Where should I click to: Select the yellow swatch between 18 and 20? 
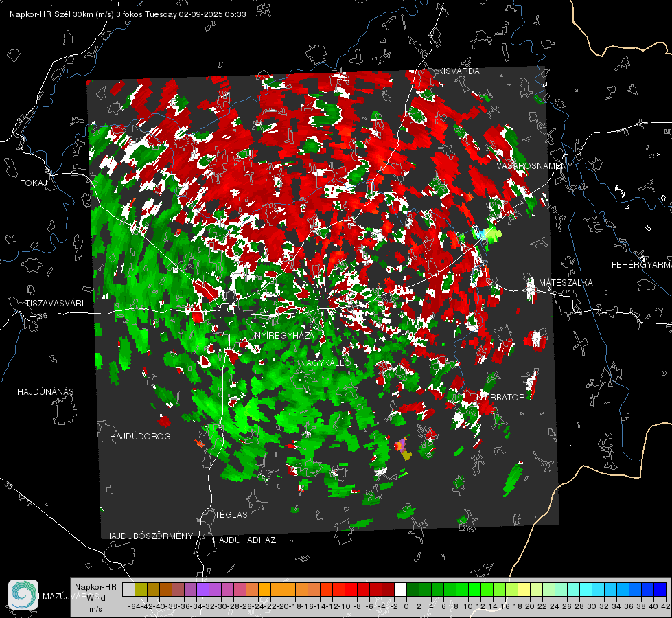(524, 589)
